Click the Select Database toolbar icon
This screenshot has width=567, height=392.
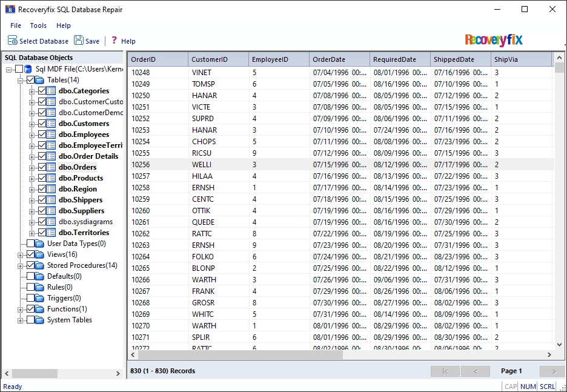tap(12, 40)
